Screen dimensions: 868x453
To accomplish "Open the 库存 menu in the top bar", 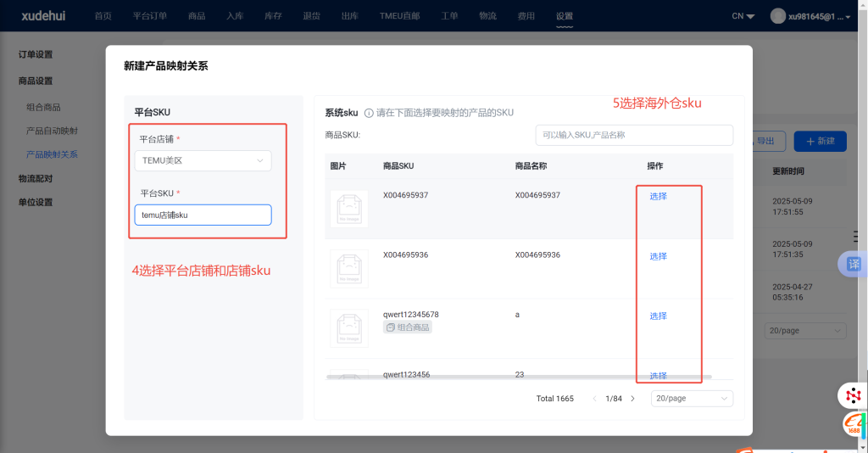I will point(273,16).
